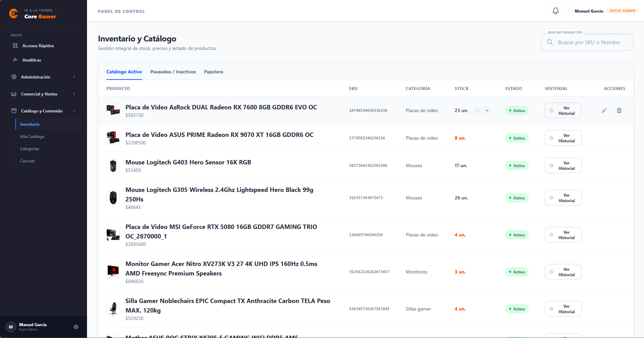Image resolution: width=644 pixels, height=338 pixels.
Task: Click Active status badge of AsRock RX 7600
Action: point(517,110)
